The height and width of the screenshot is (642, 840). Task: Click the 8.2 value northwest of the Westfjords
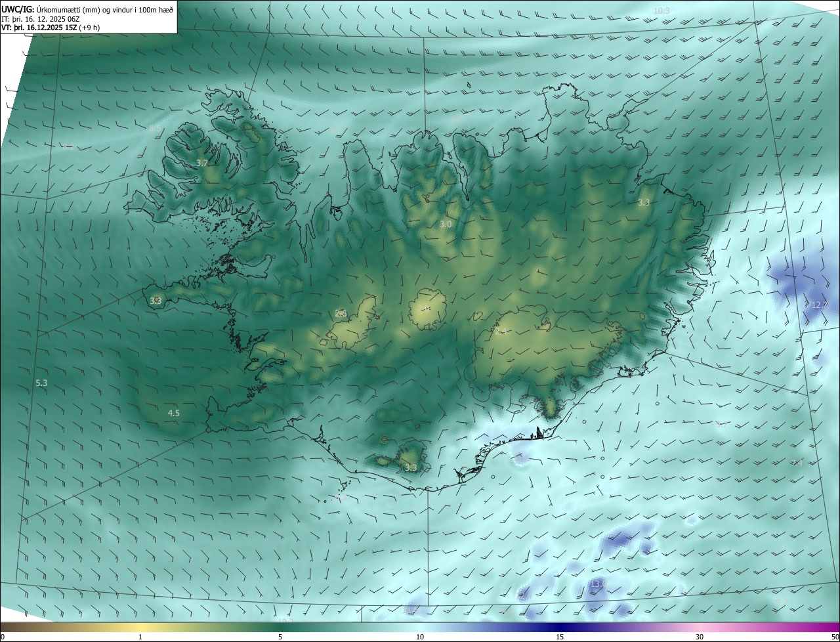pos(68,147)
